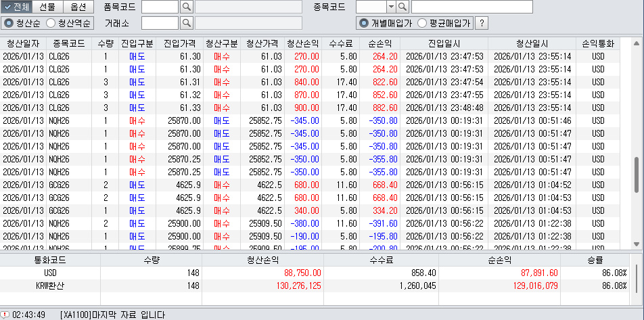Viewport: 644px width, 320px height.
Task: Click the trade list vertical scrollbar thumb
Action: pos(636,176)
